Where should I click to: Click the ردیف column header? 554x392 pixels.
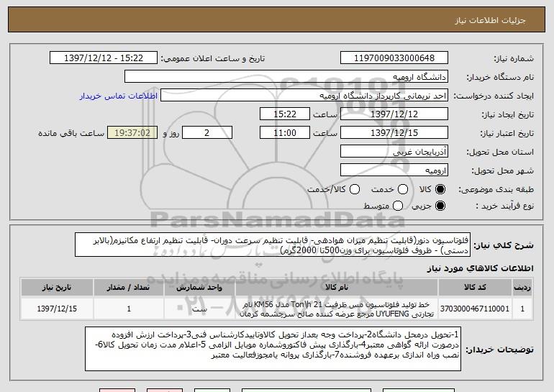522,288
